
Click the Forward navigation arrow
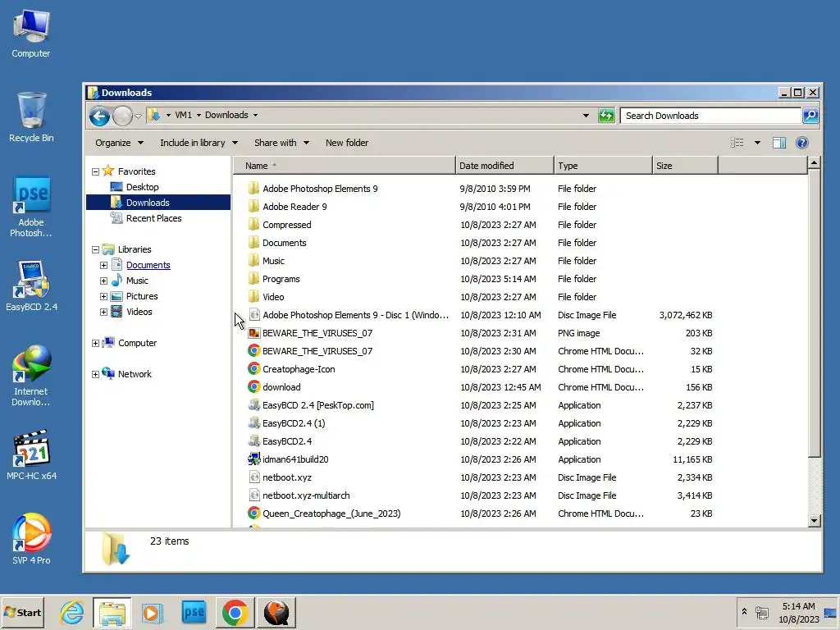pyautogui.click(x=123, y=116)
